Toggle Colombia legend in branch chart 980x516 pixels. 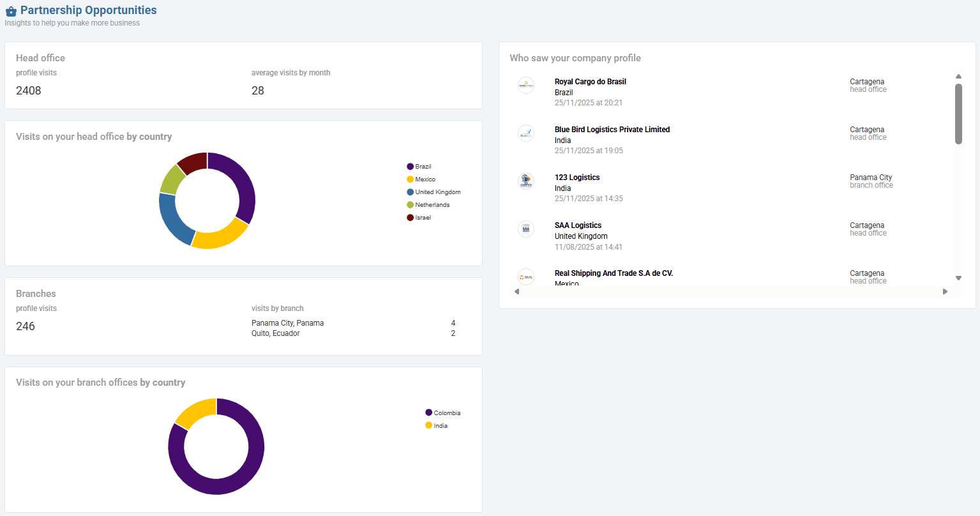click(x=443, y=413)
